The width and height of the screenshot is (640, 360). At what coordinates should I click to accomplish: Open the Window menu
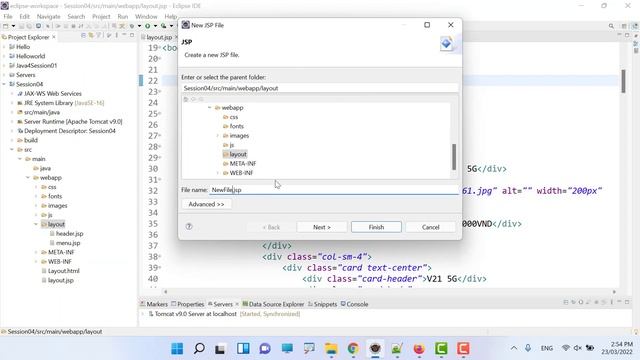pos(146,17)
